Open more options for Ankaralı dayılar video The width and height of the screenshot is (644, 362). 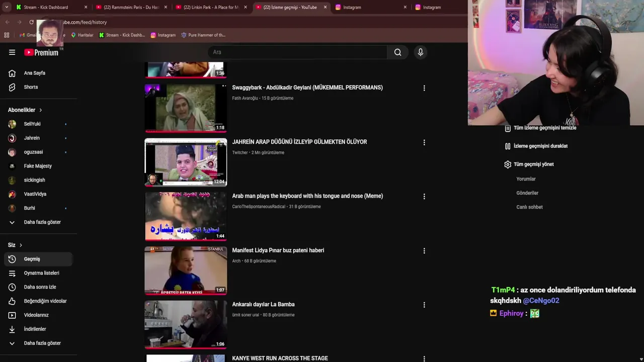(424, 305)
